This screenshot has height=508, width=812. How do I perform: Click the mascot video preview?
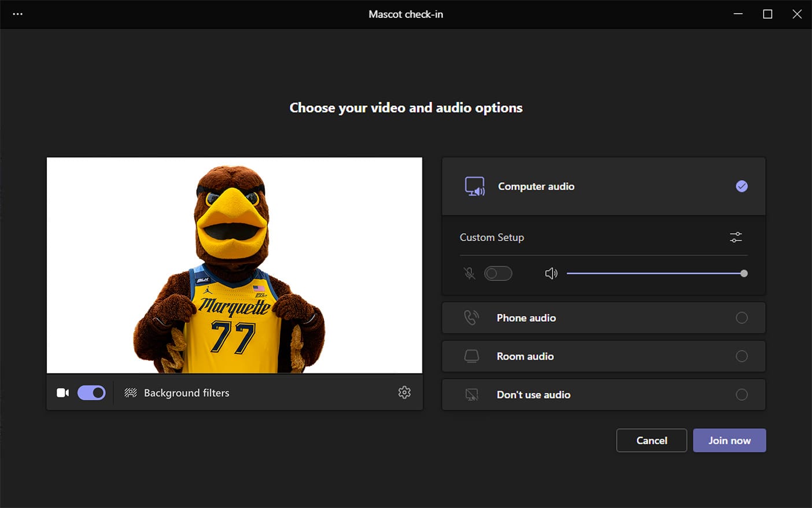pos(234,265)
